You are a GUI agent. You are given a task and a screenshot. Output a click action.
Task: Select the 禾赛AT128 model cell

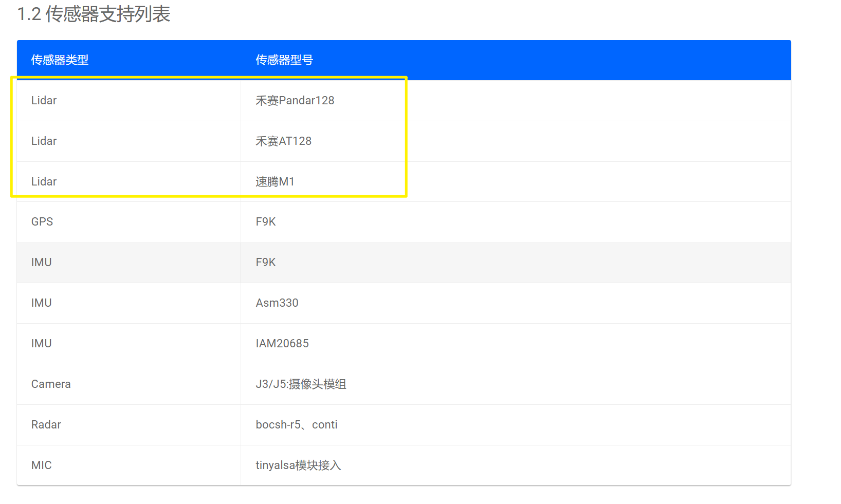coord(284,141)
